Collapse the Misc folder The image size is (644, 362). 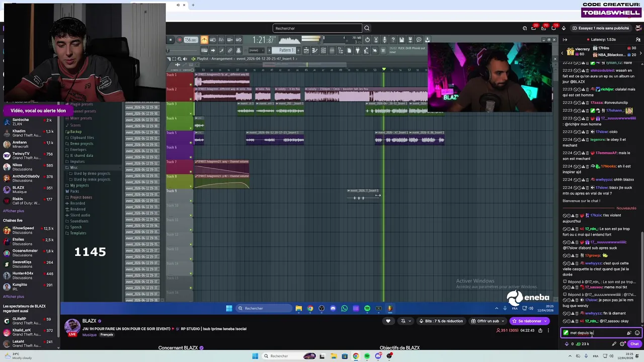coord(74,167)
